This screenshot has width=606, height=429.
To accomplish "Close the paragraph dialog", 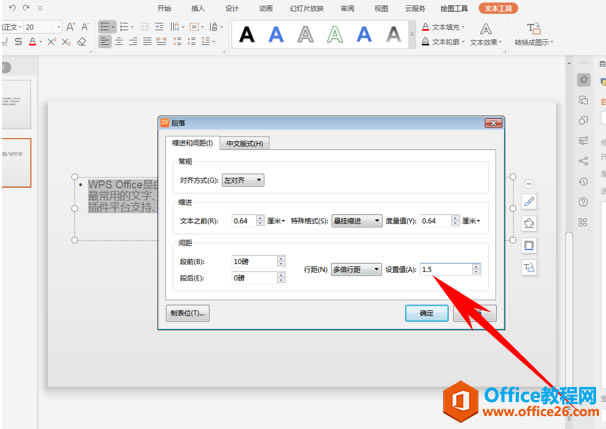I will point(494,123).
